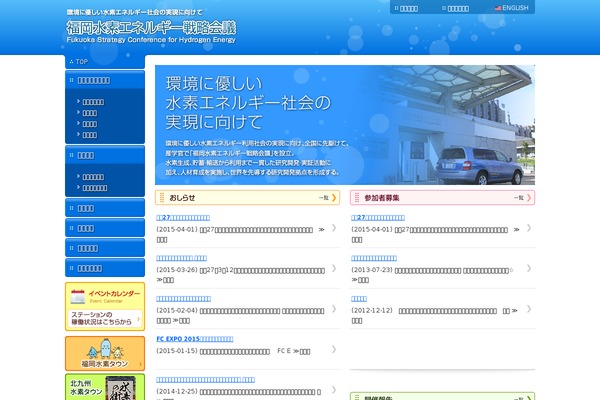Click the partially visible 開催報告 section header
The image size is (600, 400).
click(442, 397)
